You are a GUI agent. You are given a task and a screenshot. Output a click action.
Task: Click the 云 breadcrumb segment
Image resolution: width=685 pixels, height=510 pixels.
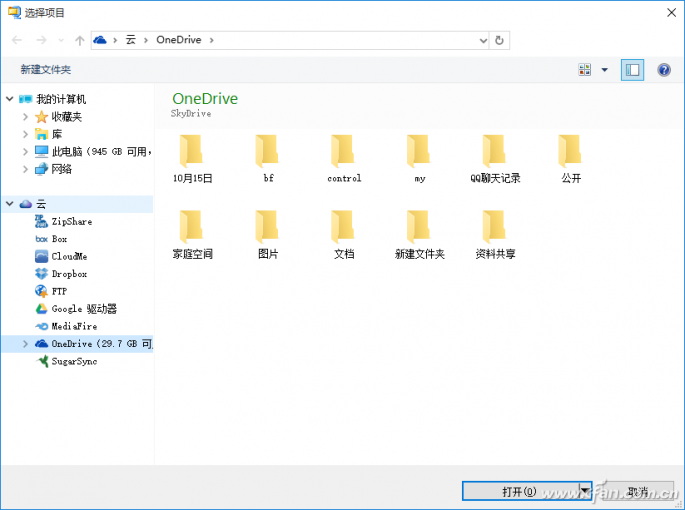tap(131, 40)
